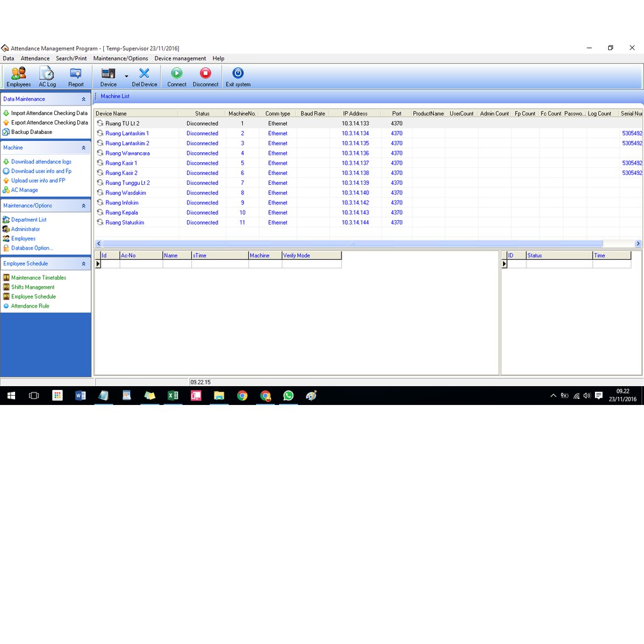This screenshot has height=644, width=644.
Task: Open the Device management menu
Action: (x=180, y=58)
